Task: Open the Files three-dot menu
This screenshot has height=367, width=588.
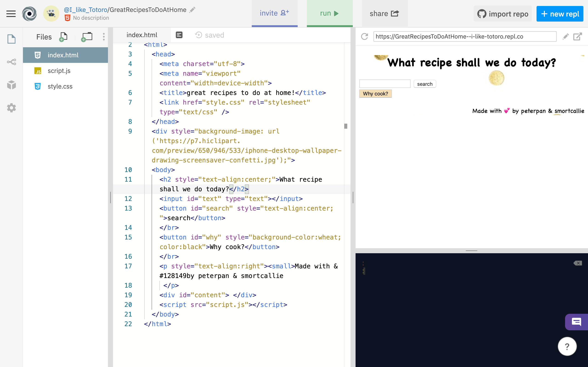Action: (104, 37)
